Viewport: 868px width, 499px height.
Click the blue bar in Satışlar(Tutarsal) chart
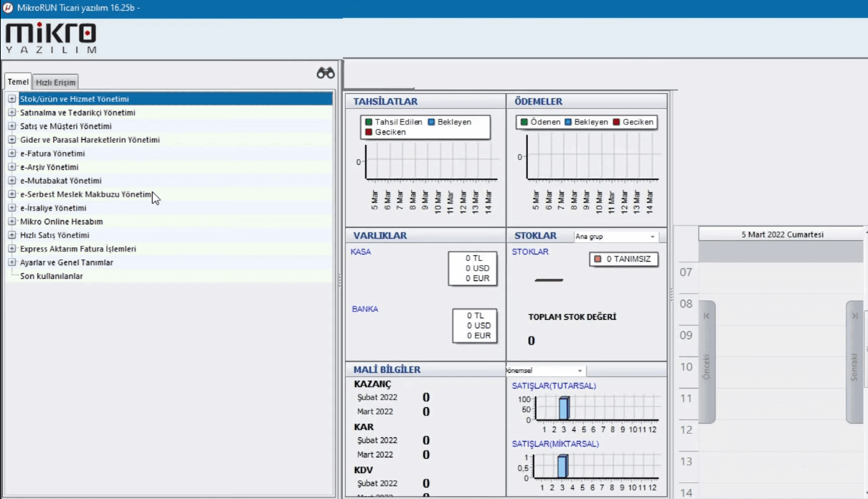[564, 408]
